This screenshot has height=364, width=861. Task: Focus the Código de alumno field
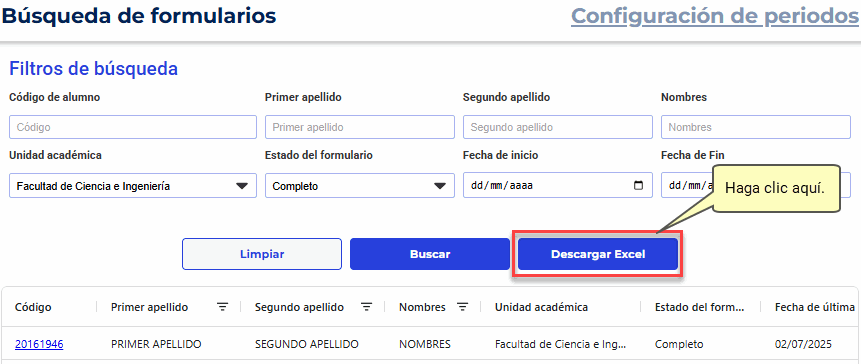pos(133,127)
